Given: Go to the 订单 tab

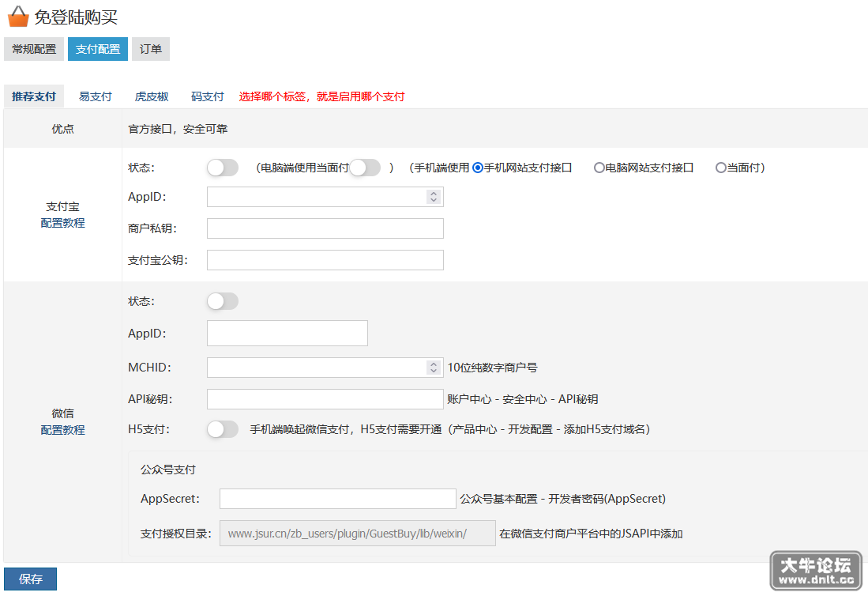Looking at the screenshot, I should (151, 49).
